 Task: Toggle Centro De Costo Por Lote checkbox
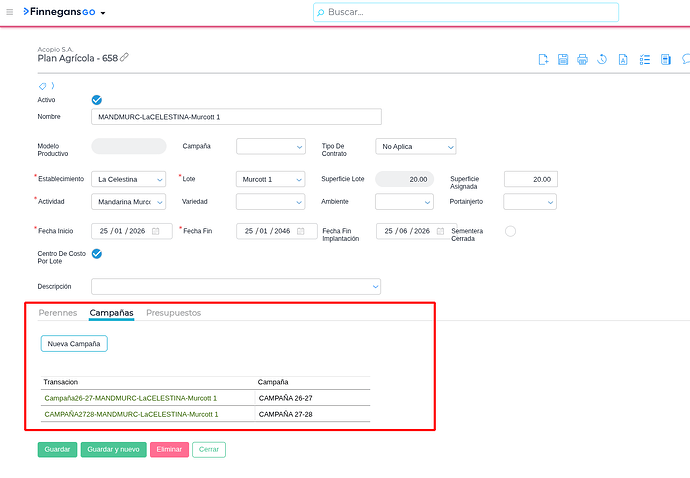tap(97, 254)
